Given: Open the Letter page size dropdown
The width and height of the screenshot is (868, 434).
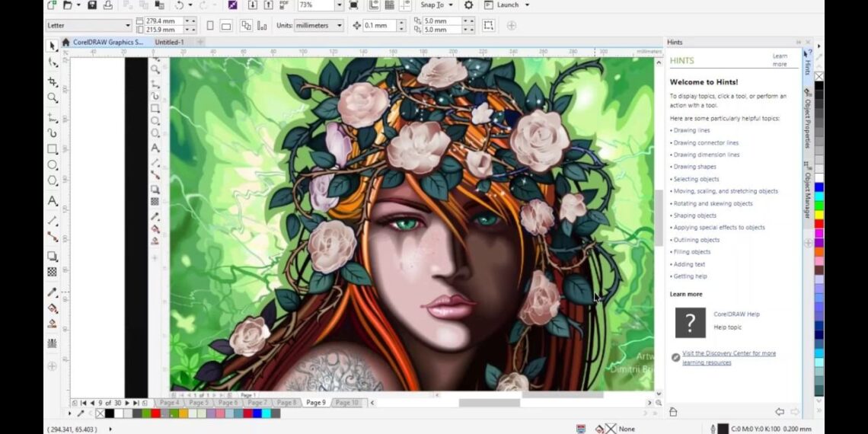Looking at the screenshot, I should click(128, 25).
